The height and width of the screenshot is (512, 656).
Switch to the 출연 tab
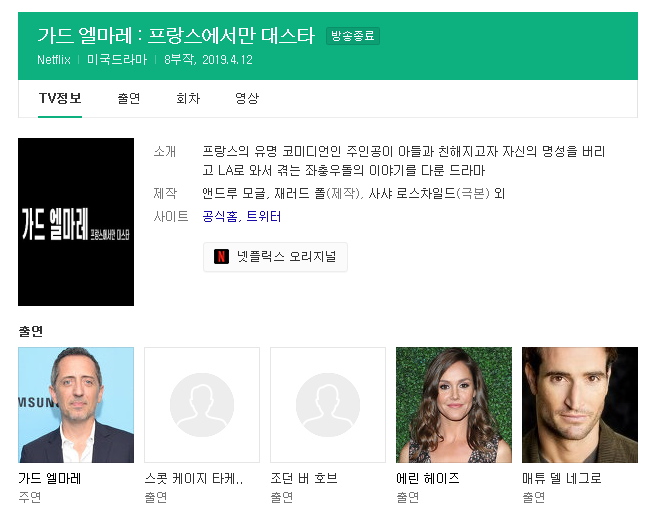coord(128,98)
